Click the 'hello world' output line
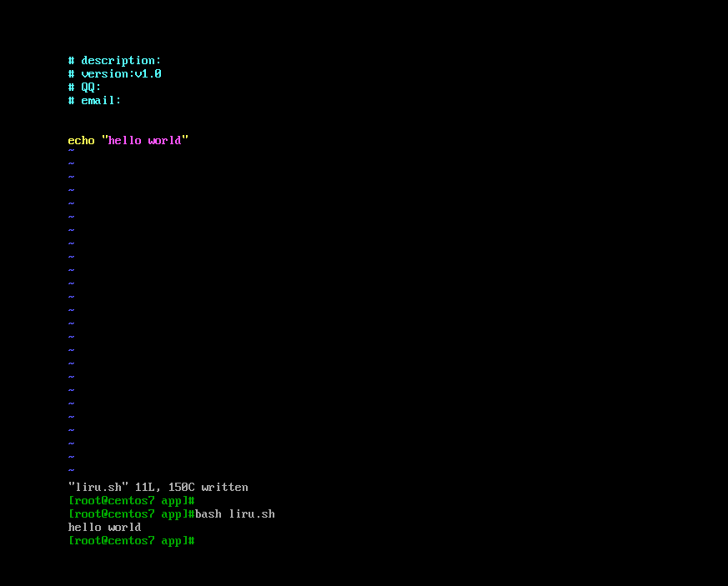 pyautogui.click(x=104, y=528)
